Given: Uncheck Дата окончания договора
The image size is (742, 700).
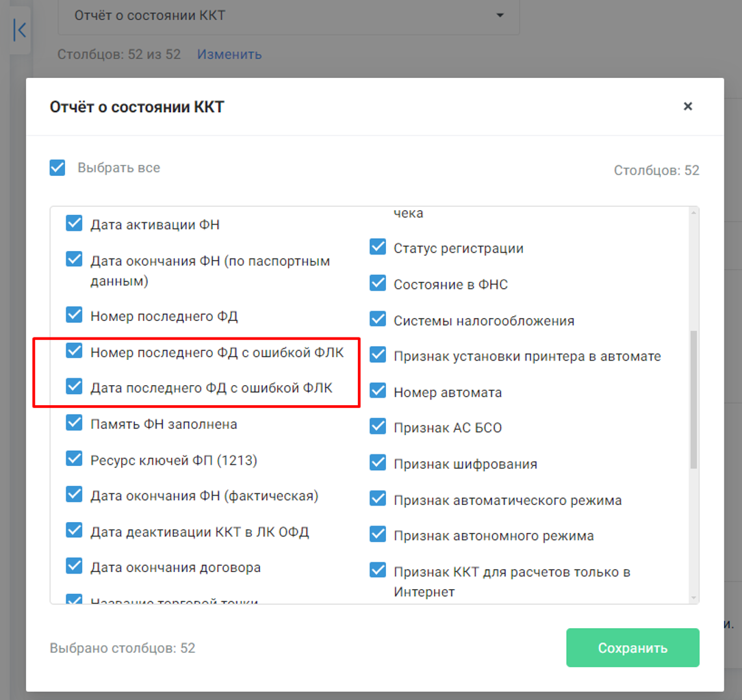Looking at the screenshot, I should [x=75, y=566].
